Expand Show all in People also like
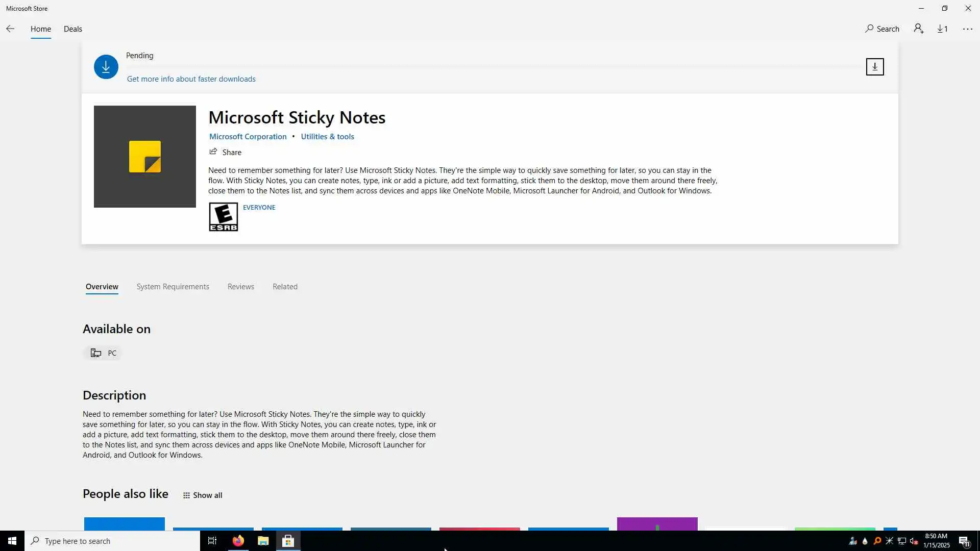Screen dimensions: 980x551 [x=203, y=495]
